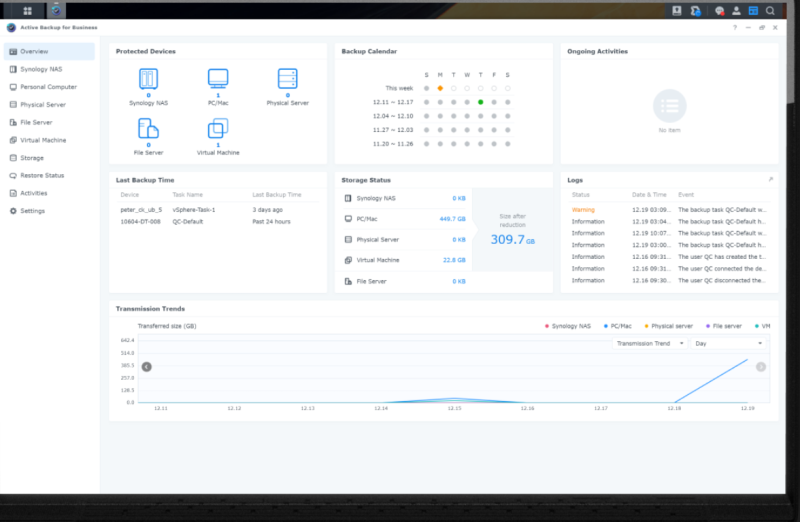Click the Last Backup Time column header

pyautogui.click(x=277, y=195)
